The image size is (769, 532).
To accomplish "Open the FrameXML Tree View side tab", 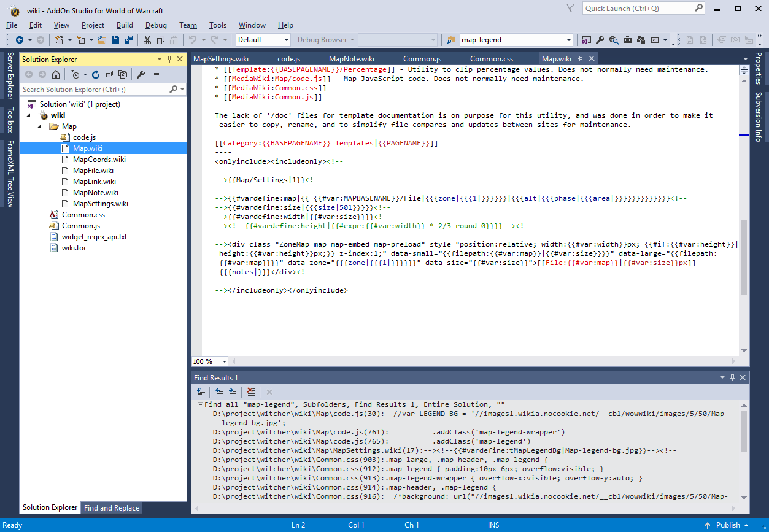I will coord(10,174).
